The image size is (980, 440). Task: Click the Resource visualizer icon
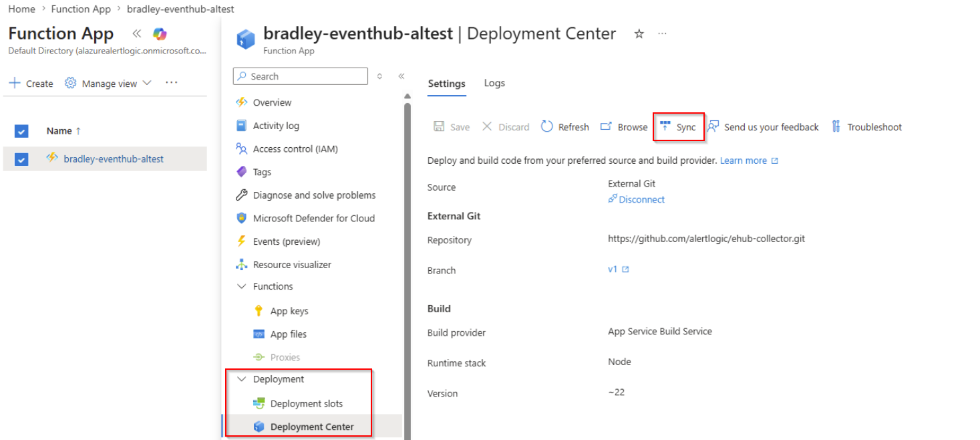point(242,264)
